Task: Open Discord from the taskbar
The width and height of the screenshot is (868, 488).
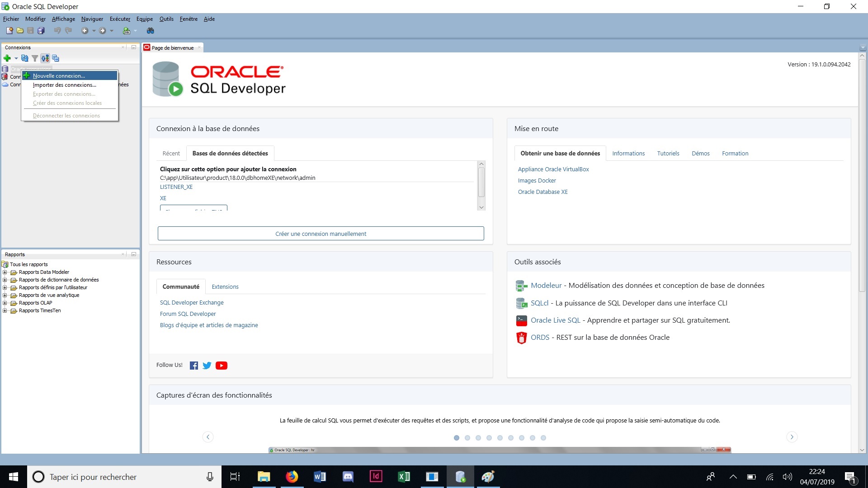Action: click(348, 477)
